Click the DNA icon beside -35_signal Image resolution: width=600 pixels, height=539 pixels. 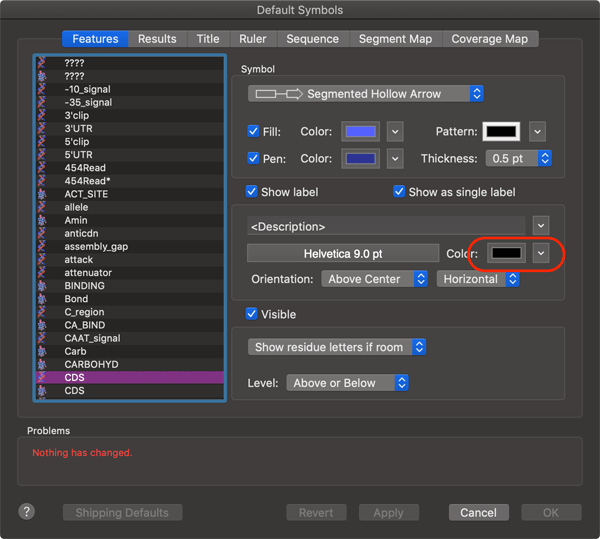[x=41, y=102]
